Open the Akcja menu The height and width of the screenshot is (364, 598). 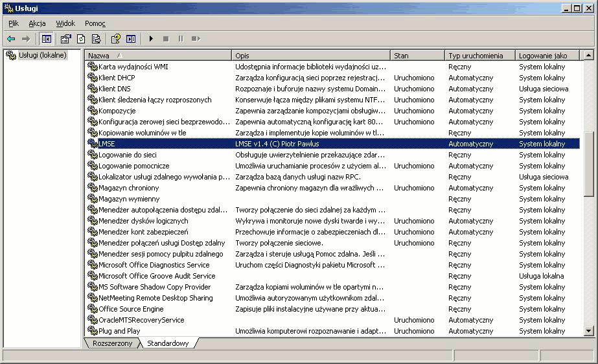coord(37,23)
